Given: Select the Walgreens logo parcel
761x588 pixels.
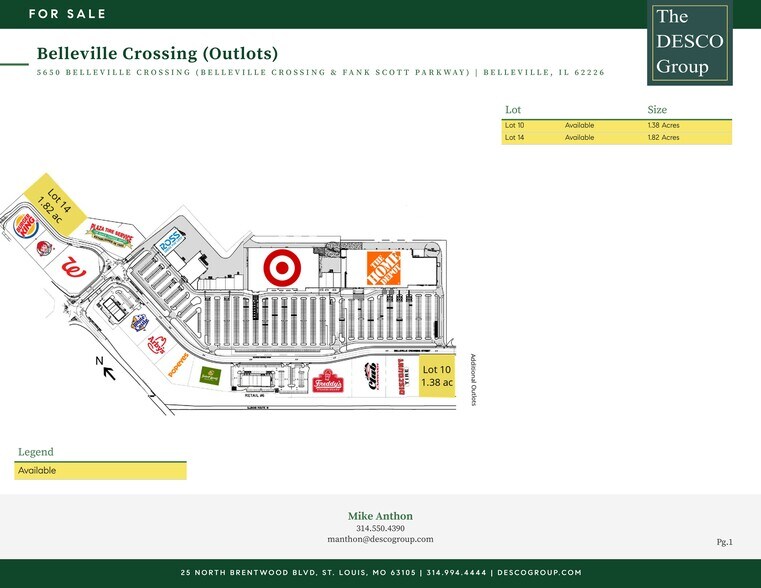Looking at the screenshot, I should [x=74, y=268].
